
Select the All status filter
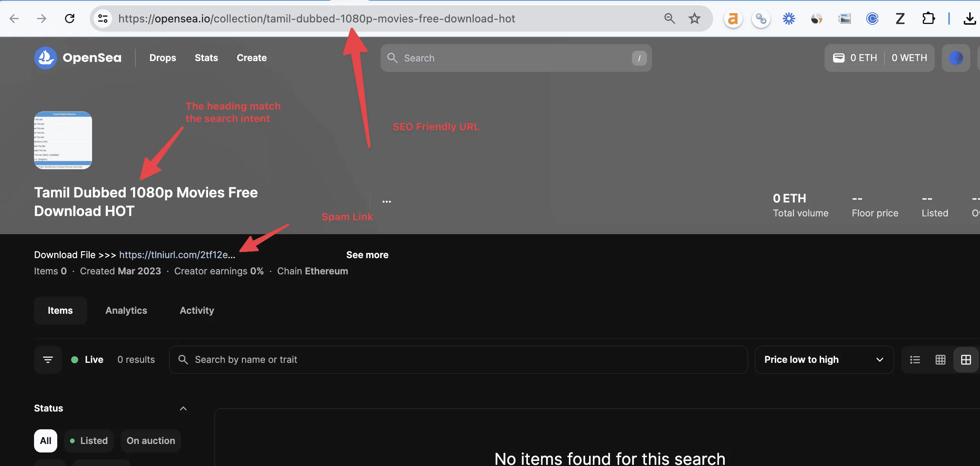(46, 441)
